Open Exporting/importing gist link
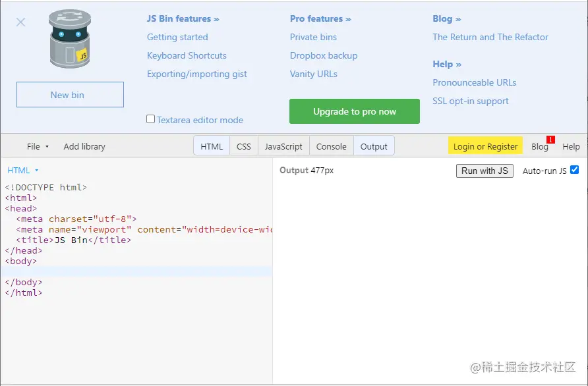The width and height of the screenshot is (588, 386). coord(197,74)
